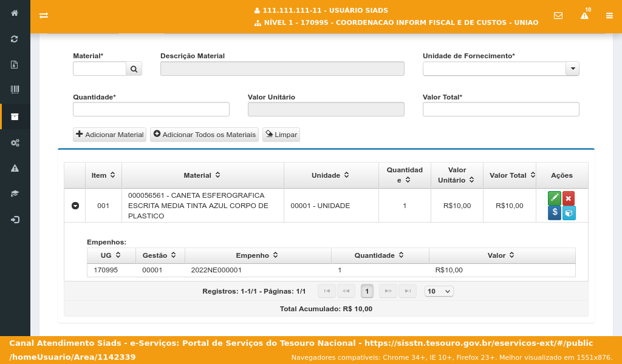Viewport: 622px width, 364px height.
Task: Select page 1 in paginator
Action: [x=367, y=291]
